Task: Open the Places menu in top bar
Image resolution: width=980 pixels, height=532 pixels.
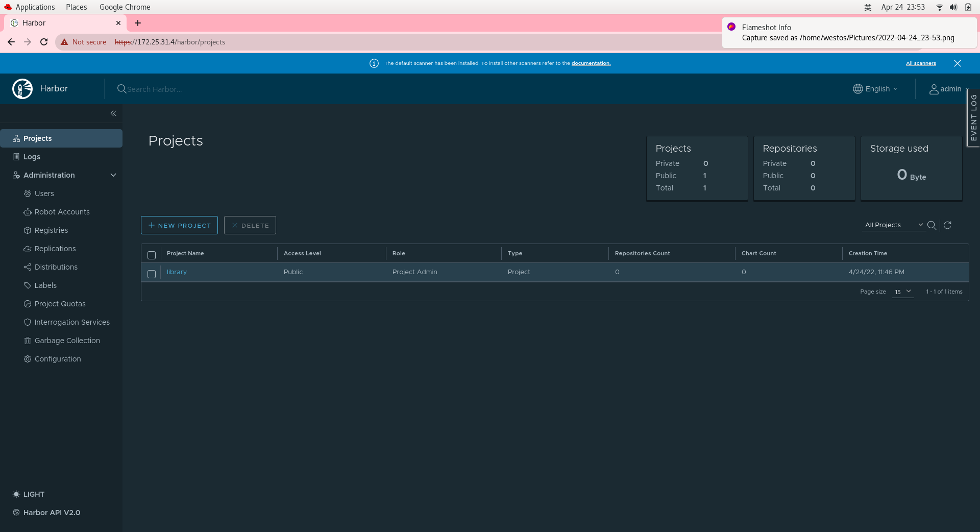Action: click(x=77, y=7)
